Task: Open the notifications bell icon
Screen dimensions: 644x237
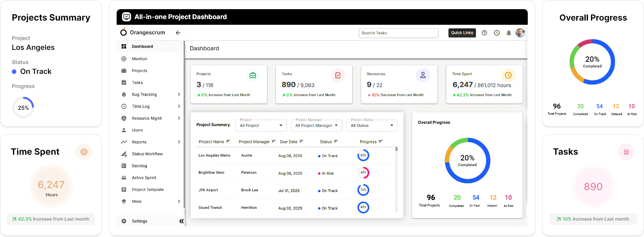Action: (x=509, y=33)
